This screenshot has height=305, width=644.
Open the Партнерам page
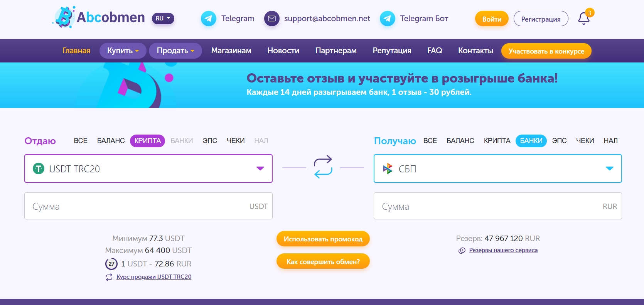point(336,51)
